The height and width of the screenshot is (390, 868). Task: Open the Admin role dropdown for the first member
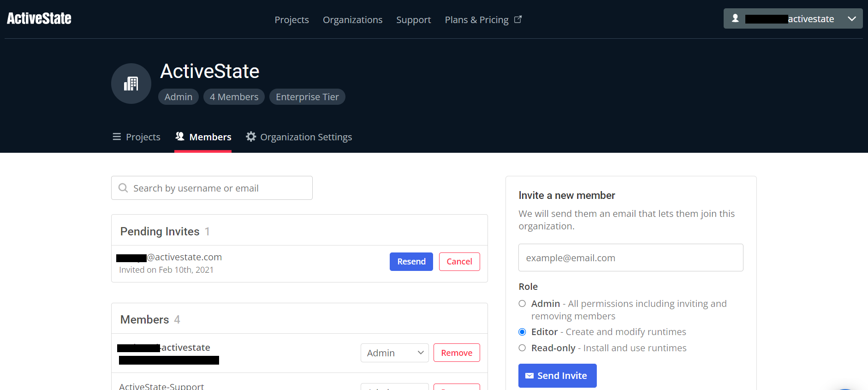tap(395, 353)
